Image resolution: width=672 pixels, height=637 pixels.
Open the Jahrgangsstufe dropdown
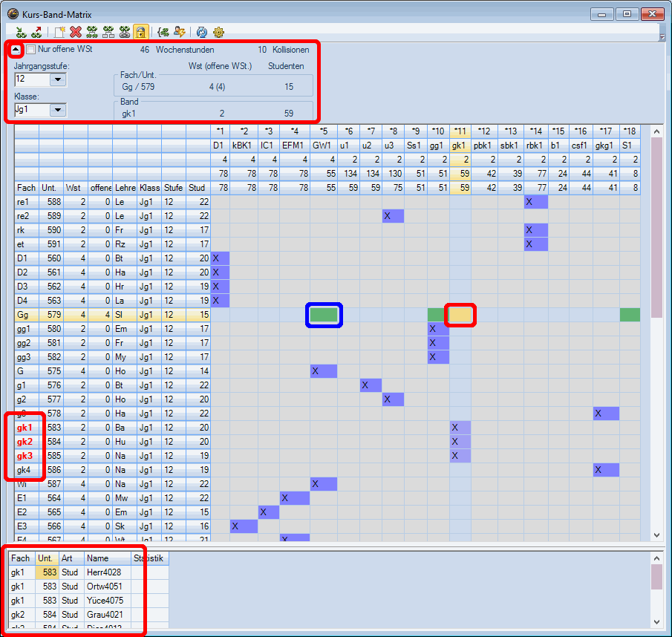59,79
